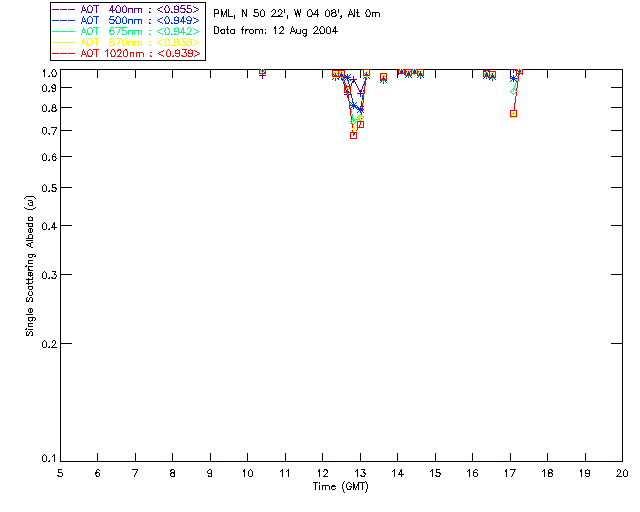Click the 16 hour x-axis label

point(473,473)
